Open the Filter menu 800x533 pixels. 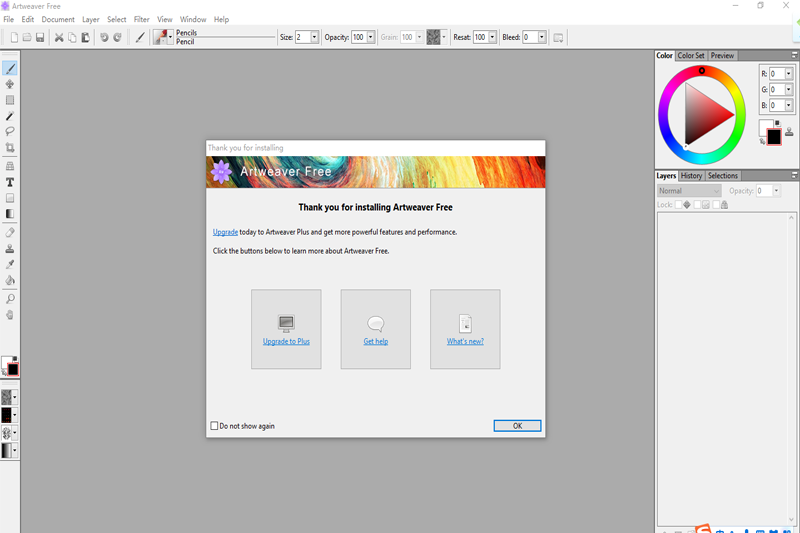click(142, 19)
